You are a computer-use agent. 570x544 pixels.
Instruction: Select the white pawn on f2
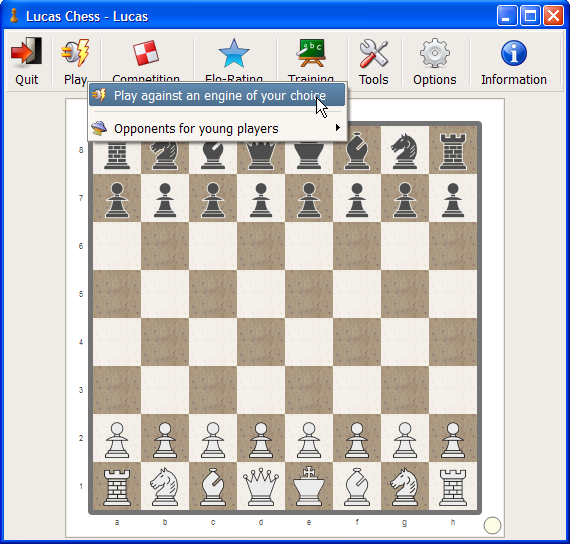point(357,440)
